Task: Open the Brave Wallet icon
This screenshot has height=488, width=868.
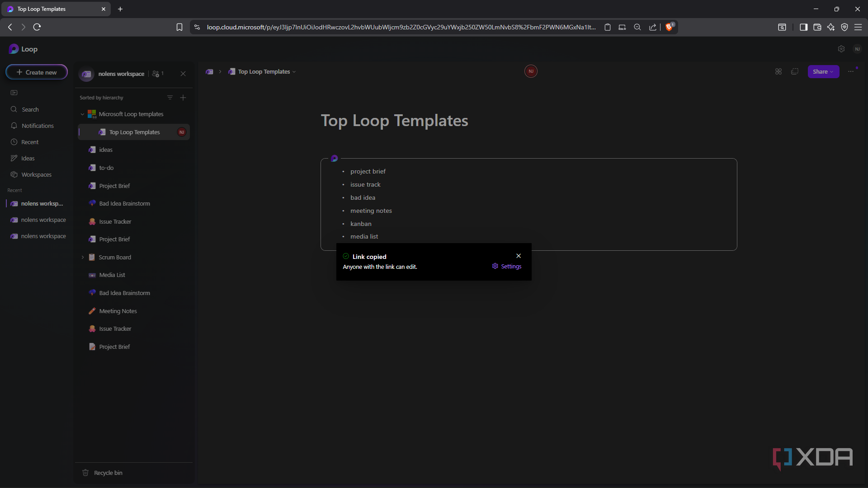Action: (x=817, y=27)
